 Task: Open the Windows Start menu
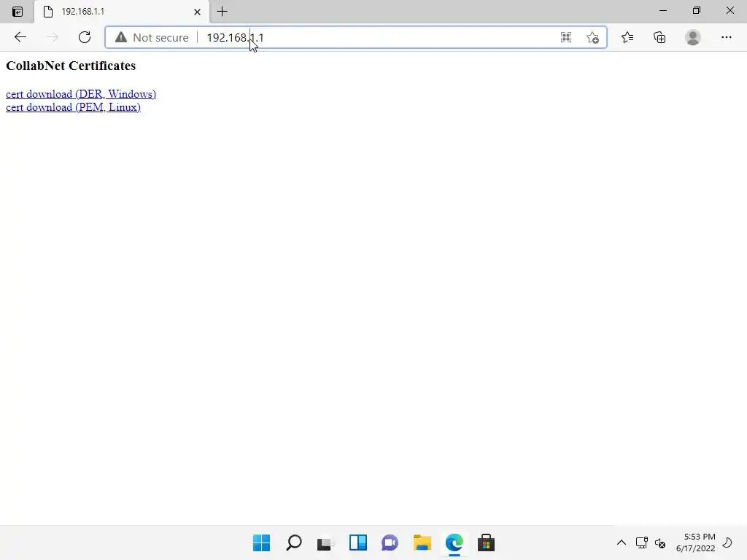(x=262, y=542)
